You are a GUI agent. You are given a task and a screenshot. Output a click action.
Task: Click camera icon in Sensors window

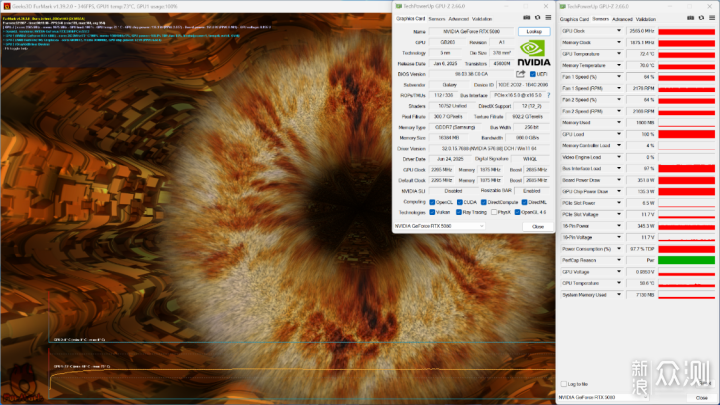pyautogui.click(x=690, y=18)
